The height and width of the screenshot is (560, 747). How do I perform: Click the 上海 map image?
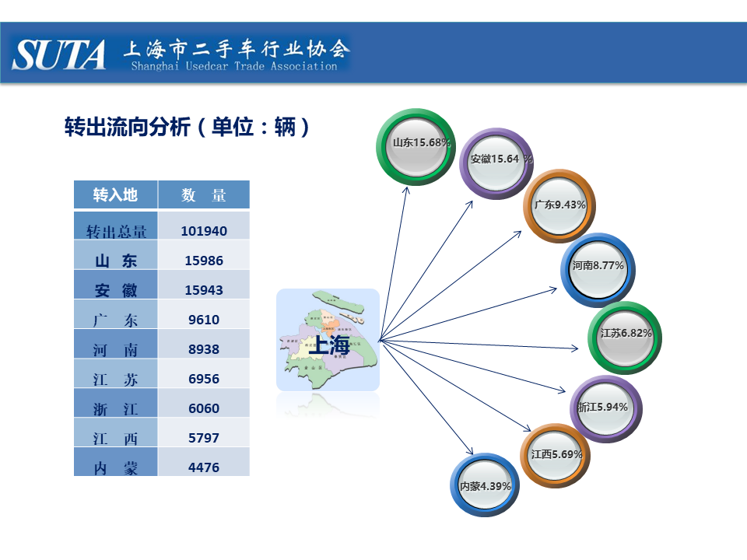pyautogui.click(x=328, y=340)
